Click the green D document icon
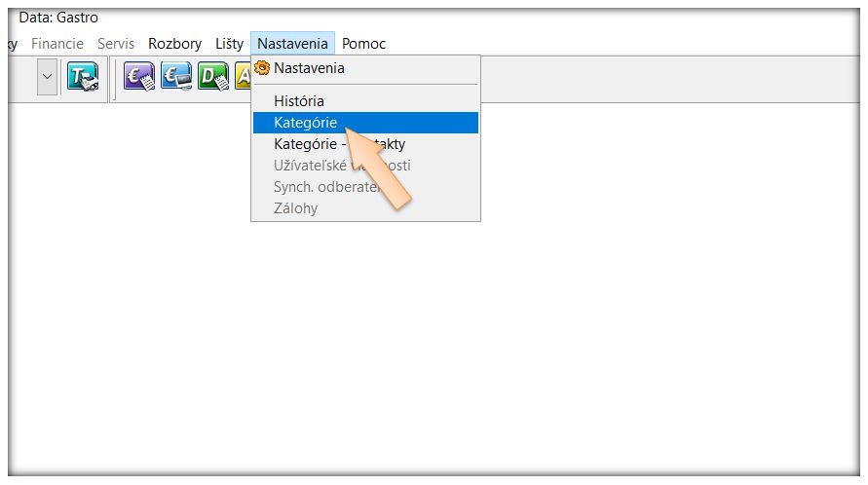868x485 pixels. (212, 76)
